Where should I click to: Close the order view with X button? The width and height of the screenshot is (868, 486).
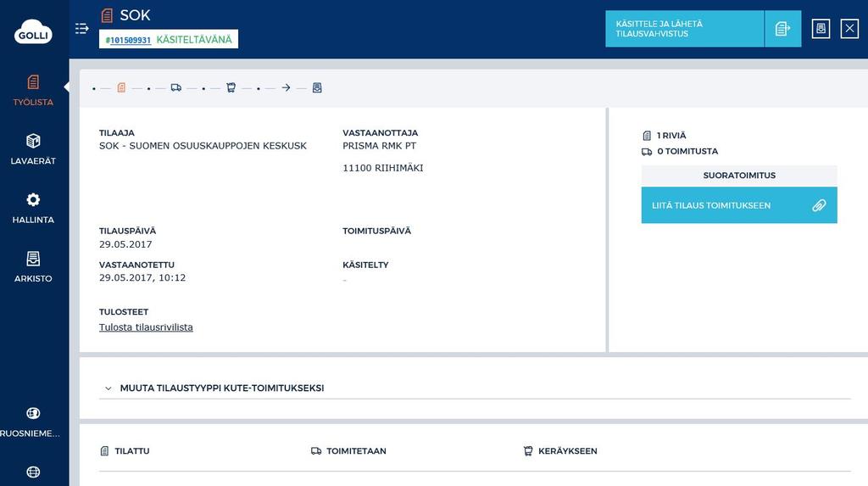(849, 28)
